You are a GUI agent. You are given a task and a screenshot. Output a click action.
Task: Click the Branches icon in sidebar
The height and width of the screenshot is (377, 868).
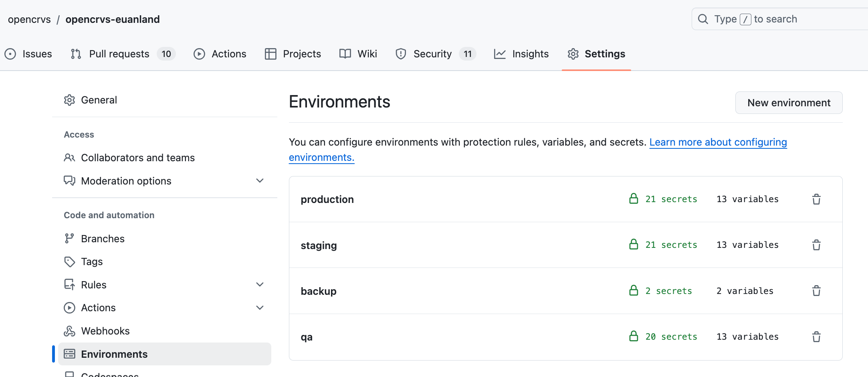click(x=69, y=239)
